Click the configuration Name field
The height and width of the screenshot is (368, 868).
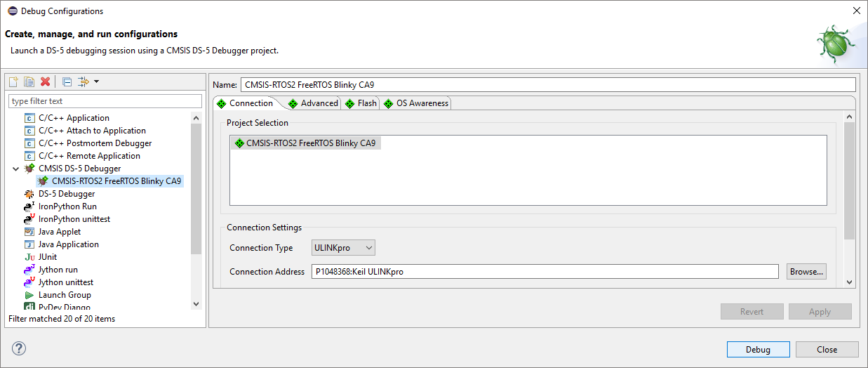[x=547, y=85]
